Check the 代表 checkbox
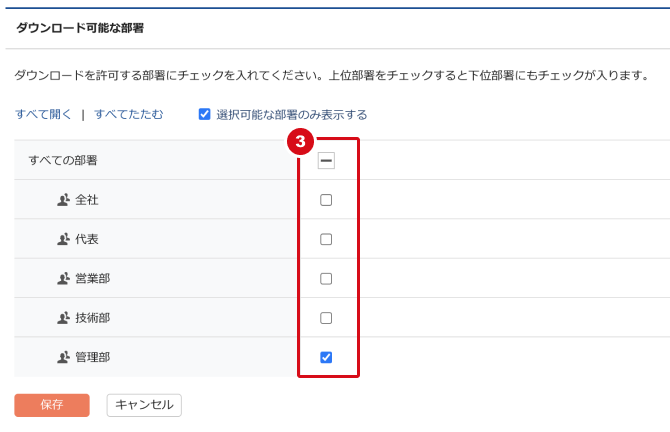 click(x=326, y=239)
